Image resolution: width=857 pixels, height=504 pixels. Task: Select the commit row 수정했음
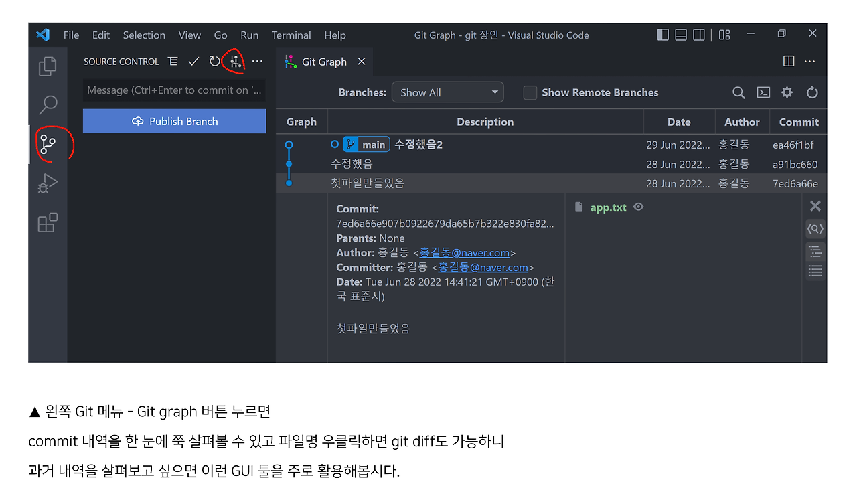tap(551, 164)
